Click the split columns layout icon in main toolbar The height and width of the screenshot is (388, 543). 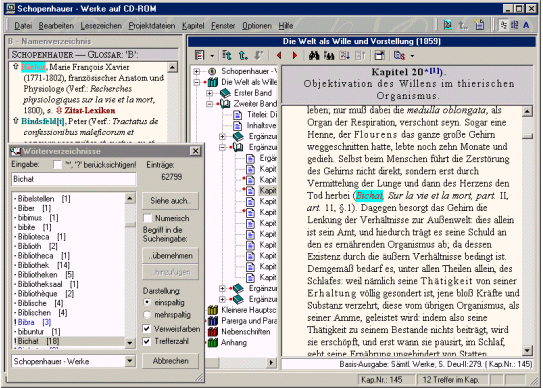pyautogui.click(x=515, y=25)
